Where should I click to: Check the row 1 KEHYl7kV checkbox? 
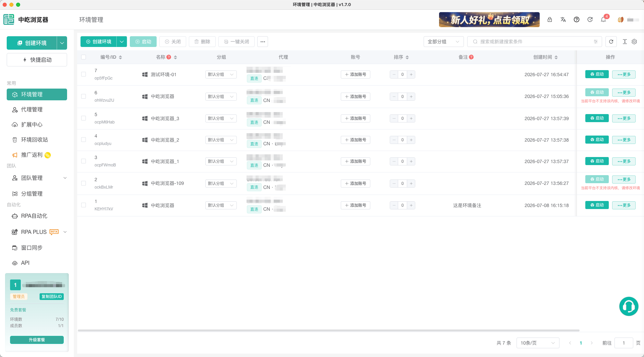tap(84, 205)
